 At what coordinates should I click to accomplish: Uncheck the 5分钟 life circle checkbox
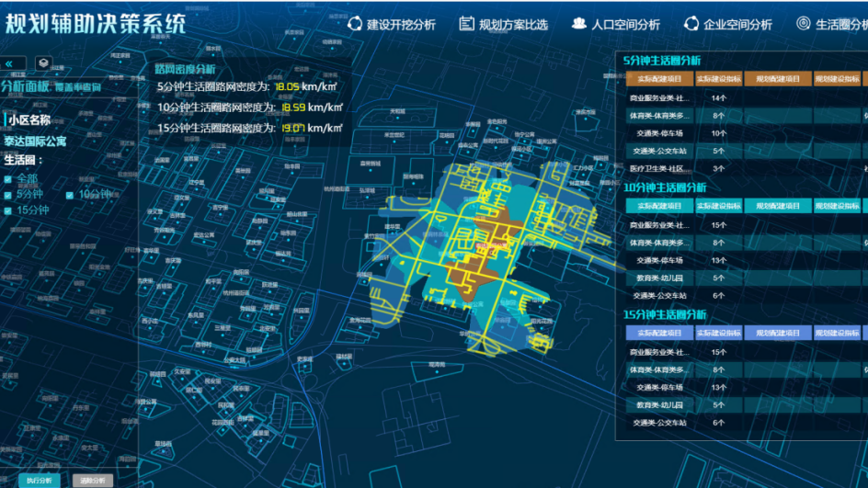coord(8,195)
